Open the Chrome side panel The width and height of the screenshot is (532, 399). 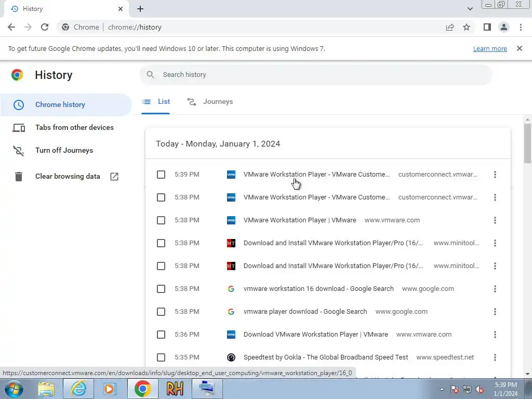pyautogui.click(x=487, y=27)
